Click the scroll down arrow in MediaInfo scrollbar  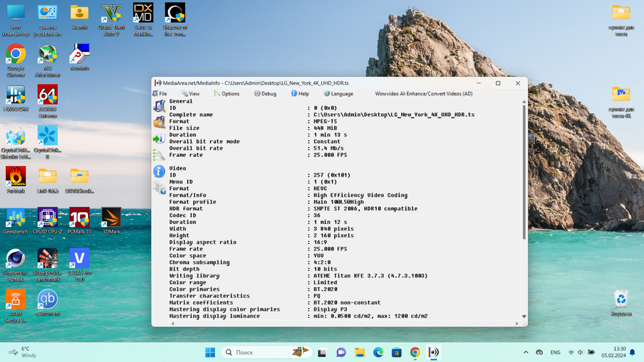click(524, 316)
